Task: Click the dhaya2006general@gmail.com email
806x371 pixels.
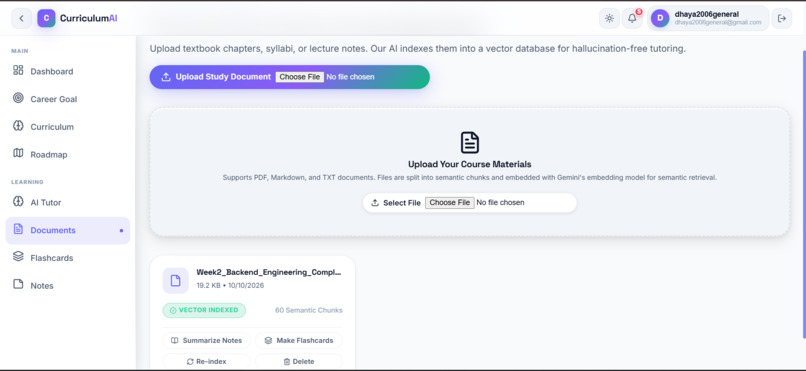Action: point(718,23)
